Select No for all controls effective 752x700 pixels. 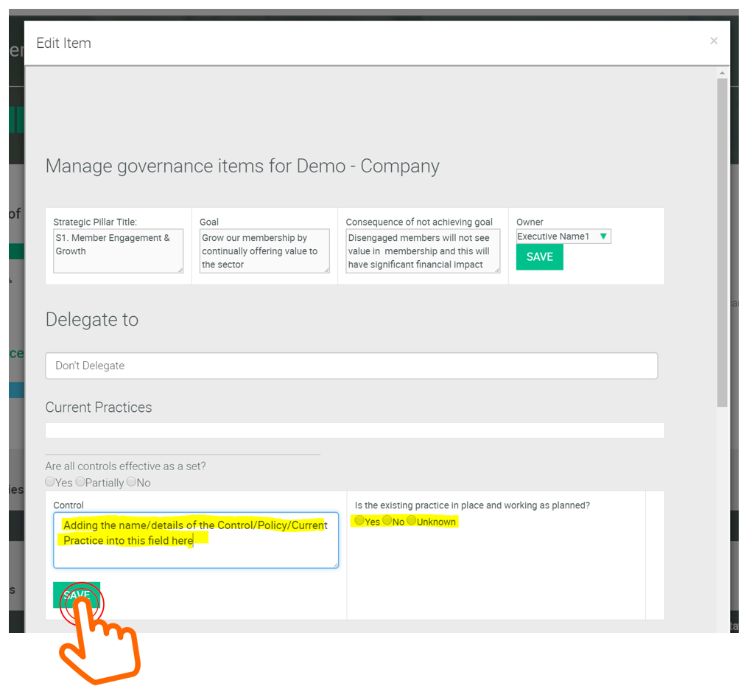(x=131, y=482)
